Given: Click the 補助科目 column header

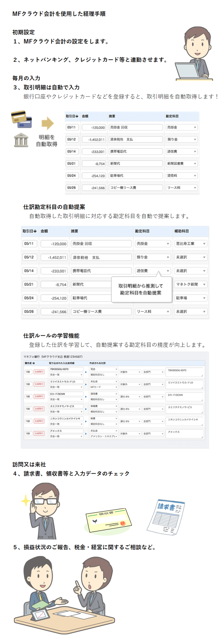Looking at the screenshot, I should 182,231.
